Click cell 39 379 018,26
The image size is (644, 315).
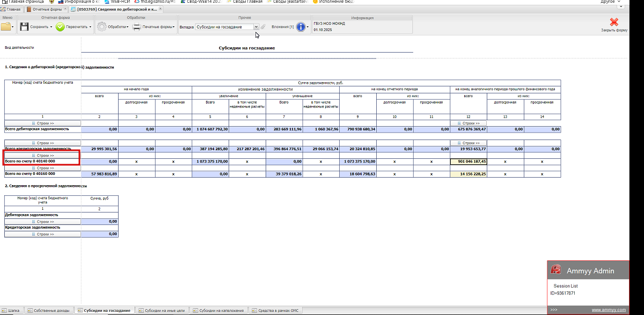tap(284, 174)
